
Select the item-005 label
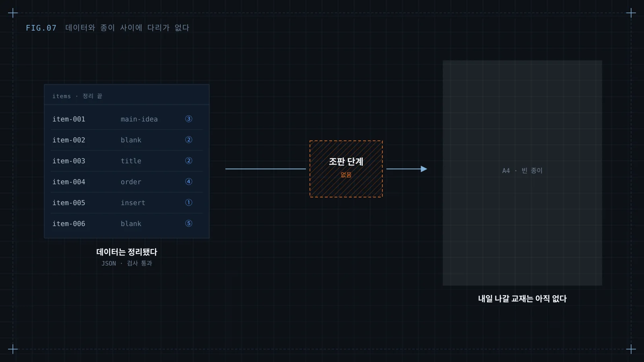(69, 203)
